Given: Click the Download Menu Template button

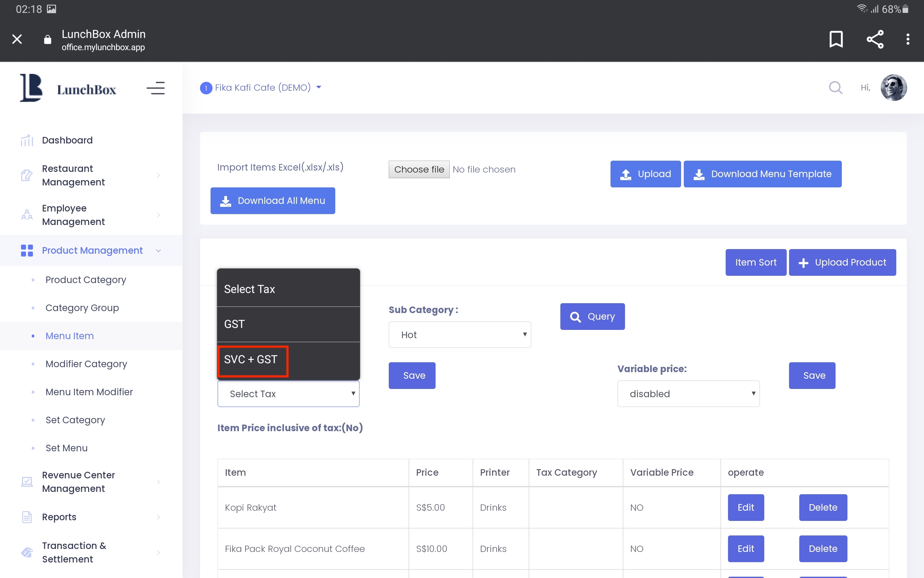Looking at the screenshot, I should [762, 174].
